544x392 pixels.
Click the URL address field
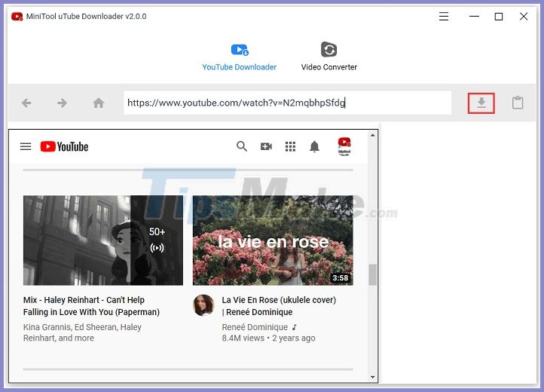click(x=288, y=103)
